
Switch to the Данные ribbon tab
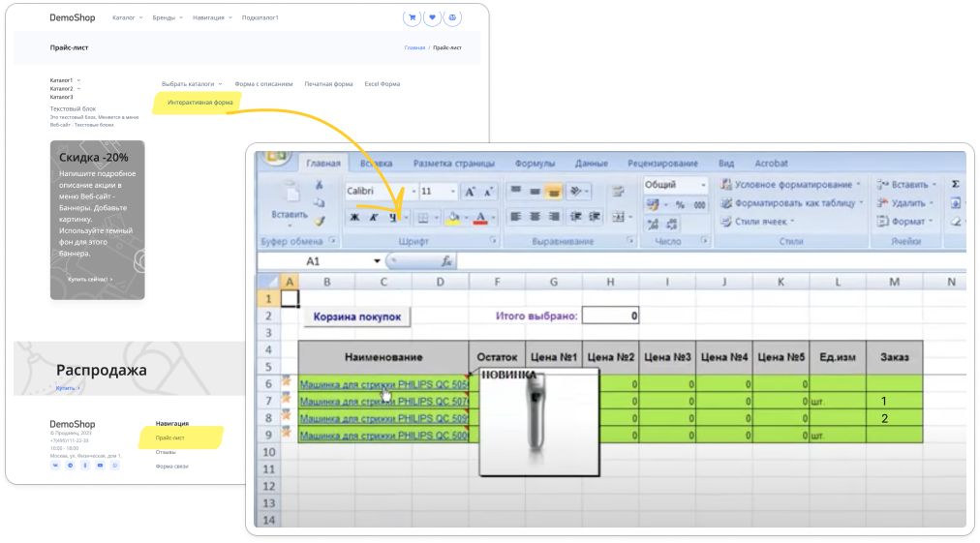point(592,163)
